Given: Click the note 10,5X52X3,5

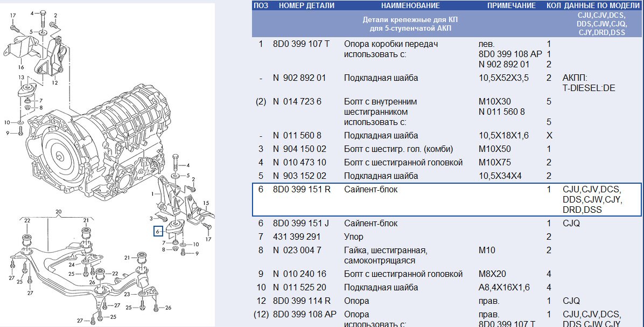Looking at the screenshot, I should [x=504, y=78].
